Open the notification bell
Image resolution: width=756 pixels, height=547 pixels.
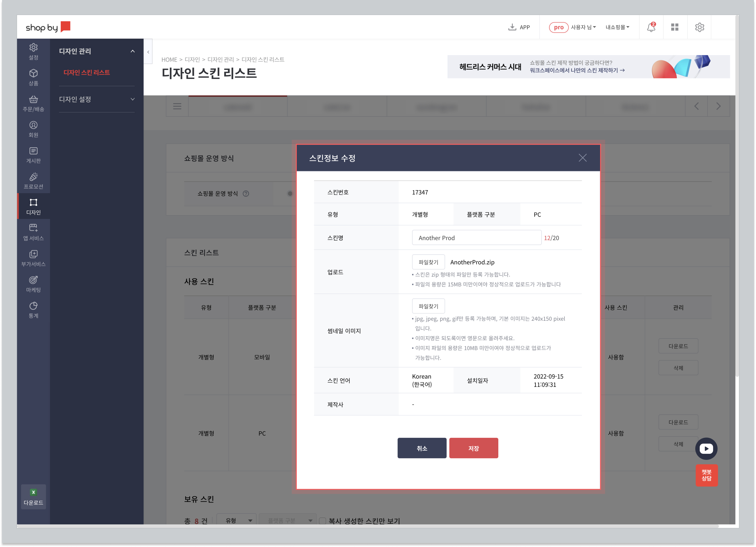tap(651, 27)
